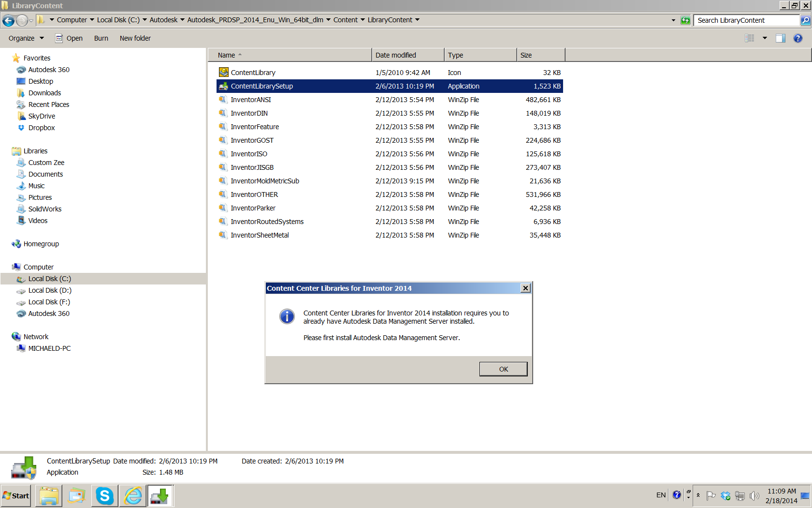Sort by Date modified column header
The height and width of the screenshot is (508, 812).
coord(408,55)
